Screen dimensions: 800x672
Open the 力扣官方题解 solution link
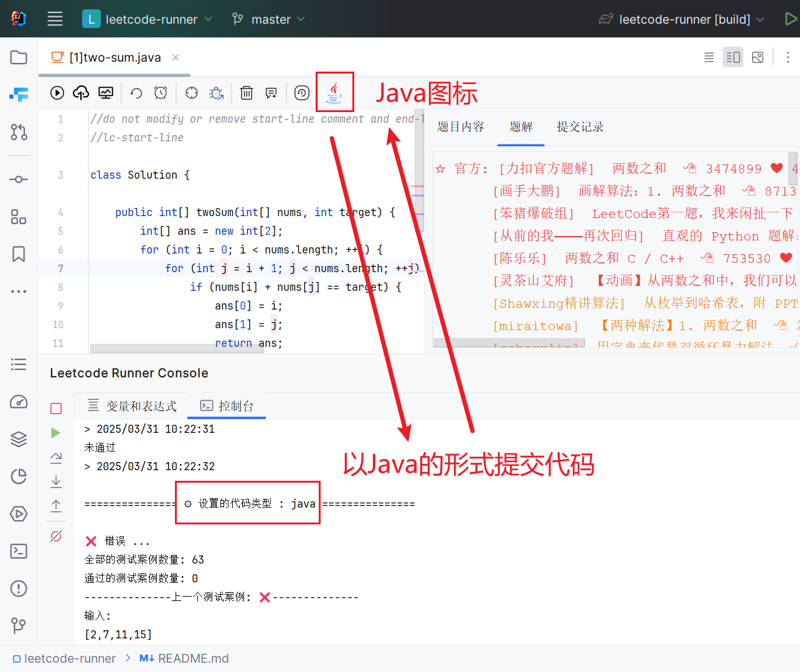coord(546,169)
